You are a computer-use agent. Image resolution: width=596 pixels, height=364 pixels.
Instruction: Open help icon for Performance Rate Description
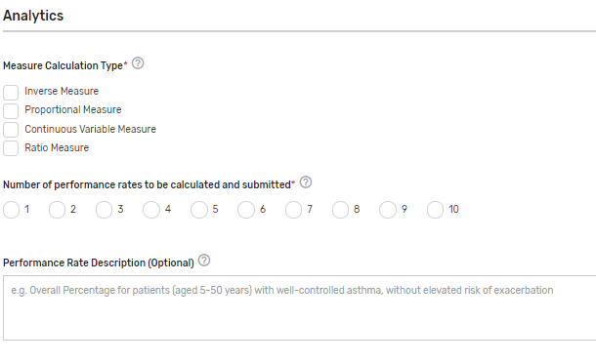(204, 261)
